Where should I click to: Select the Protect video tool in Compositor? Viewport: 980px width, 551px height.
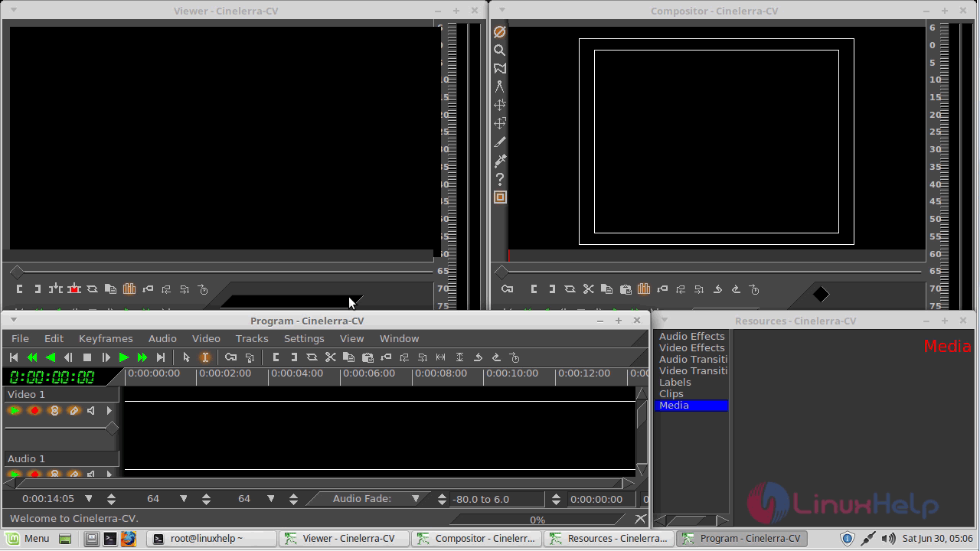tap(500, 31)
